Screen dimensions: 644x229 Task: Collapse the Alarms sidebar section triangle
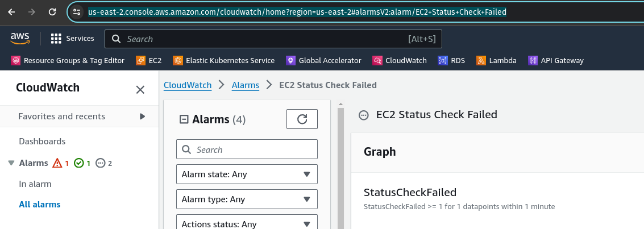click(11, 163)
